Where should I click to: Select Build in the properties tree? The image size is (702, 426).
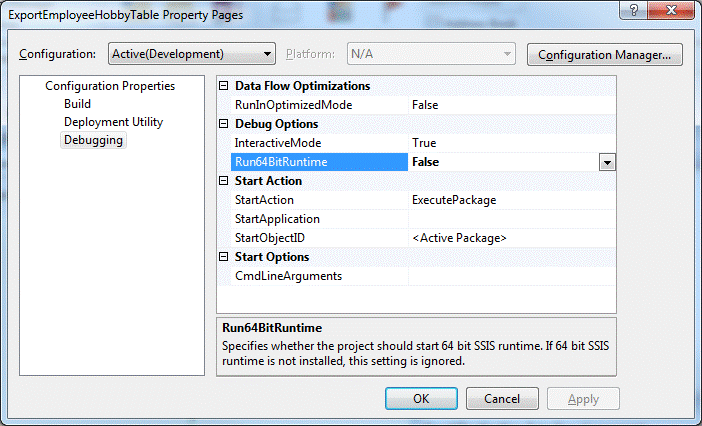coord(78,104)
